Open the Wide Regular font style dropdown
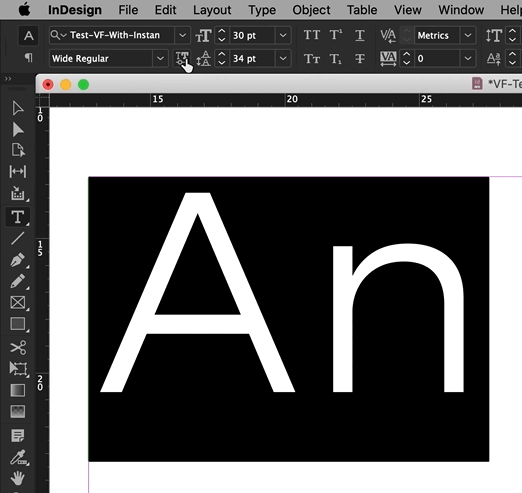Screen dimensions: 522x493 click(x=160, y=59)
